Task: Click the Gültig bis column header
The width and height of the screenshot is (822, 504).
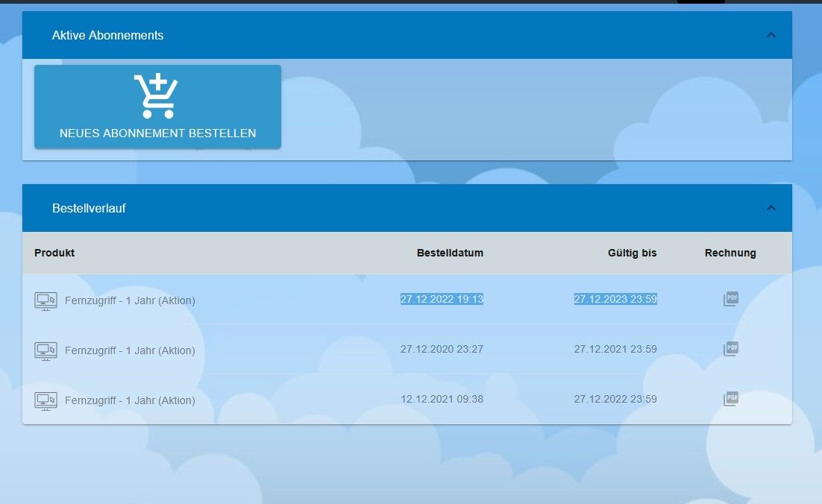Action: click(633, 253)
